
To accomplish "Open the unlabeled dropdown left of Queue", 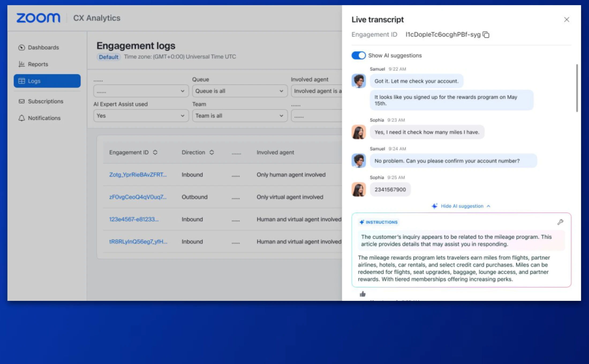I will [x=141, y=91].
